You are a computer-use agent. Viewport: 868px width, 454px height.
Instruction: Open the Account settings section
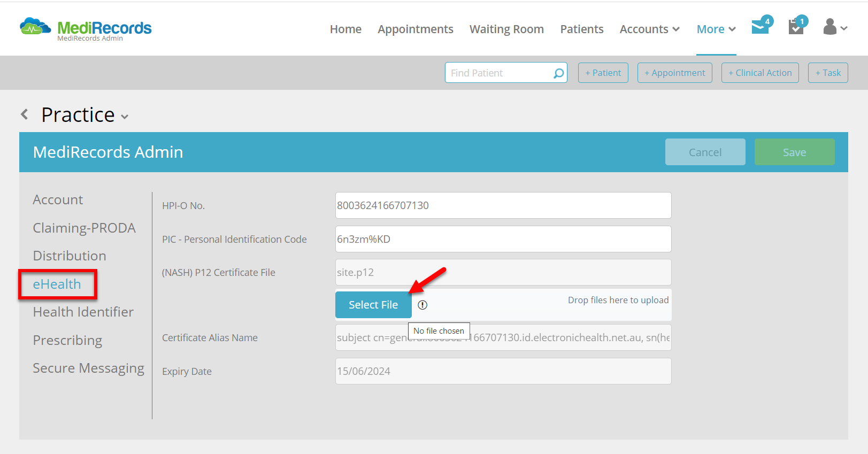pyautogui.click(x=58, y=199)
